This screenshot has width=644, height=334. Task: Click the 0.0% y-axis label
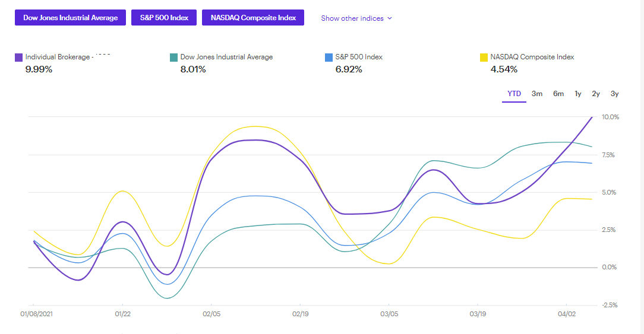point(609,267)
